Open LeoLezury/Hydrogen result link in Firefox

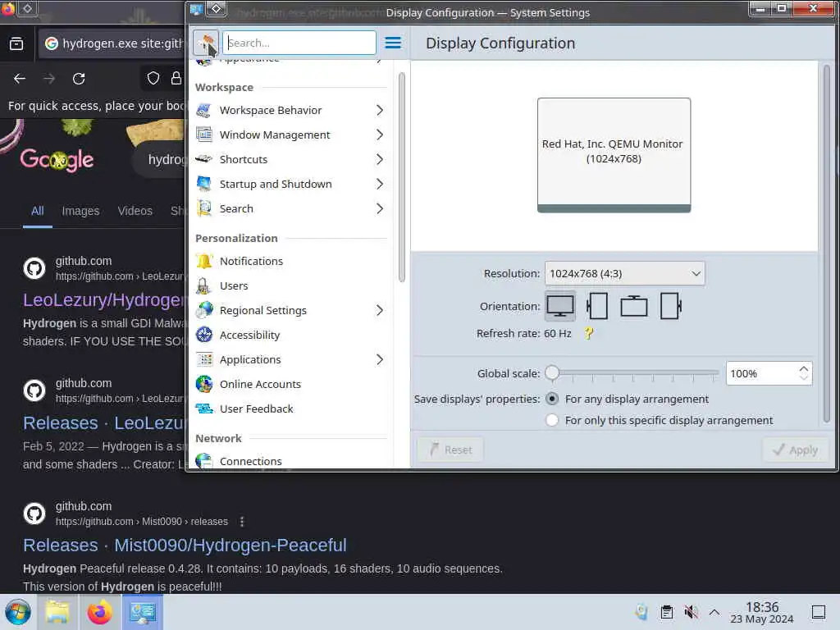[x=103, y=300]
